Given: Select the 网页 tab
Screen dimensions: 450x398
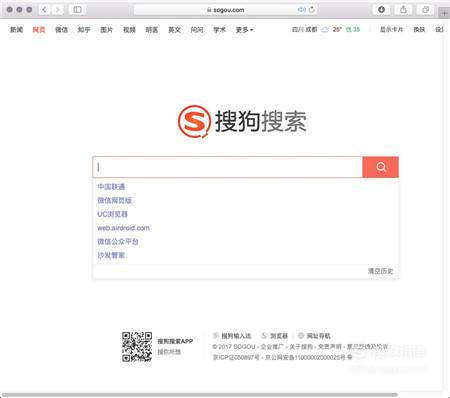Looking at the screenshot, I should [x=39, y=30].
